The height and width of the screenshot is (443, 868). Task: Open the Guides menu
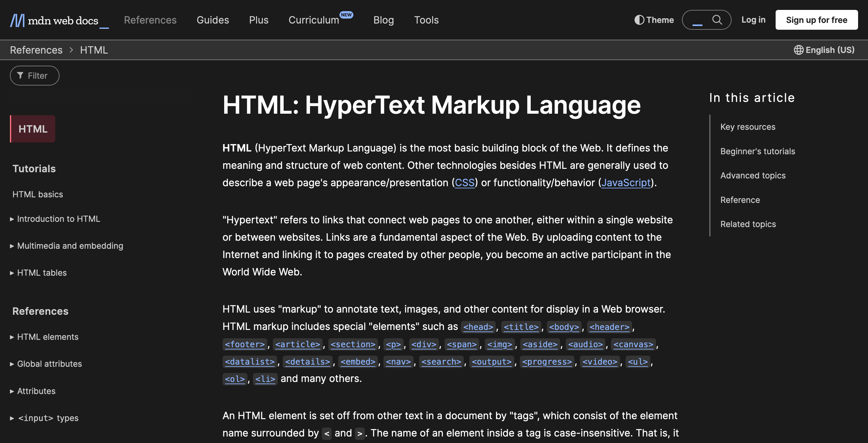[x=213, y=20]
